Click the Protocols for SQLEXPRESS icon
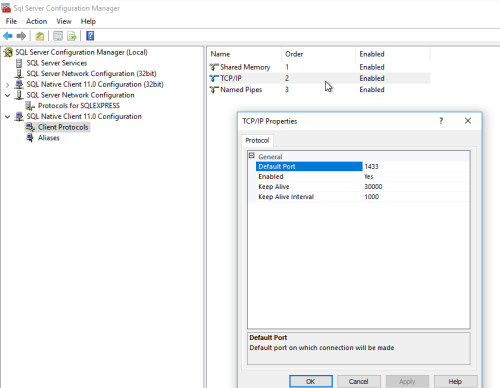 [30, 106]
